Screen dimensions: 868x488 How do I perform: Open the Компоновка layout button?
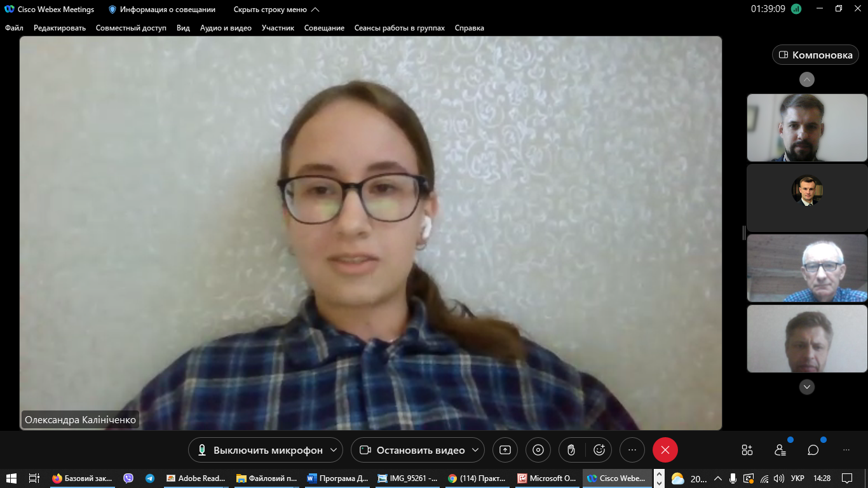(816, 55)
